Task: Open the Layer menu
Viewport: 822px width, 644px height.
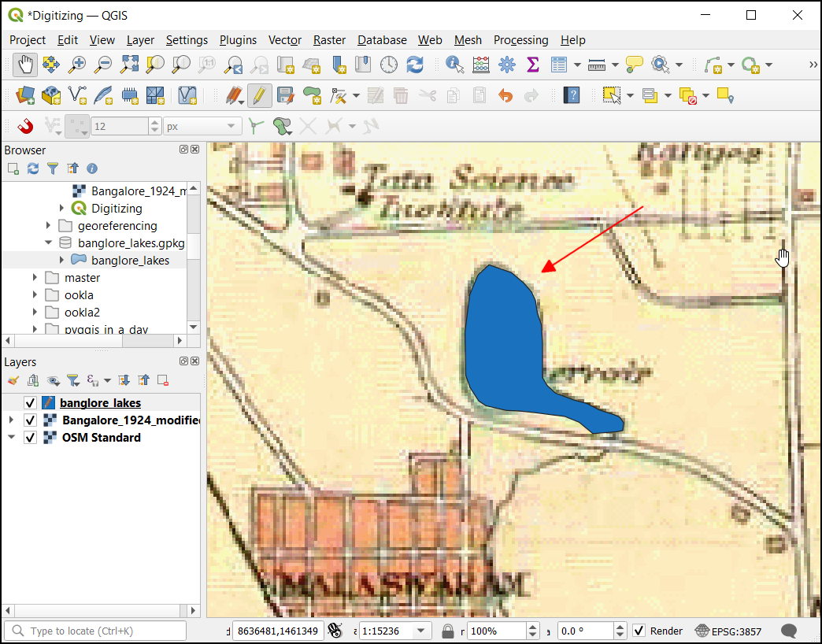Action: click(x=140, y=40)
